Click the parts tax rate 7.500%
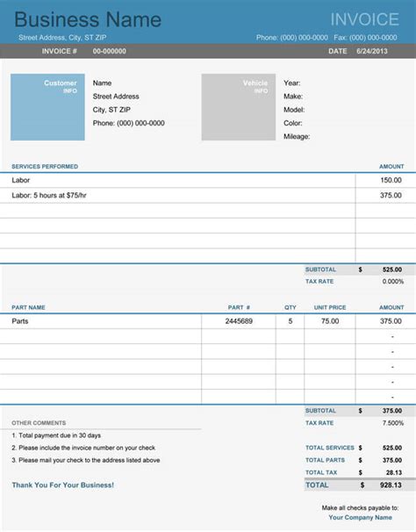 tap(393, 423)
